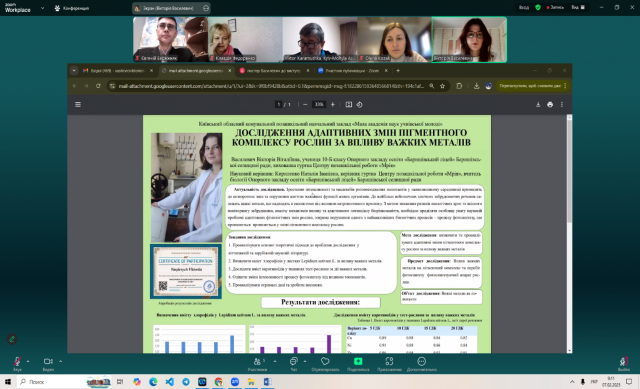
Task: Open the tab search dropdown in Chrome
Action: pos(74,71)
